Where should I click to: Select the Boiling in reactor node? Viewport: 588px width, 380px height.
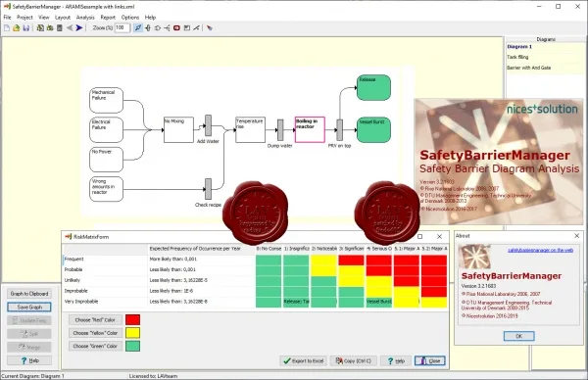tap(310, 129)
